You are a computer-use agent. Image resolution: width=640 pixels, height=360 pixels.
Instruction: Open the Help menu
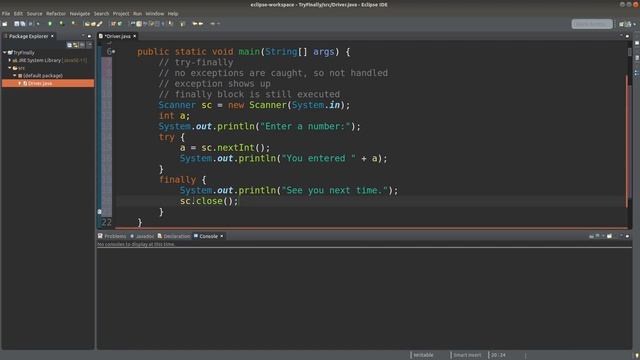click(173, 13)
